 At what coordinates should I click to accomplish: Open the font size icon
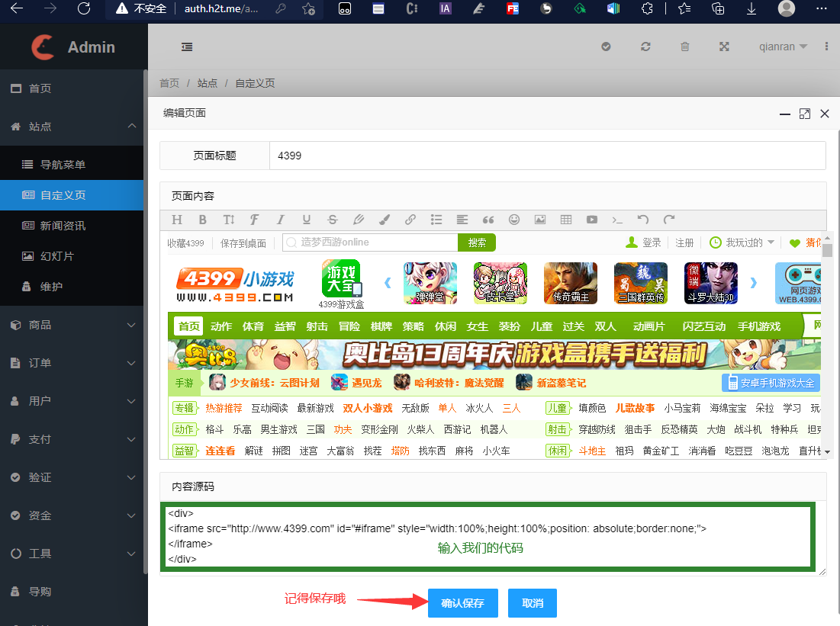[229, 220]
